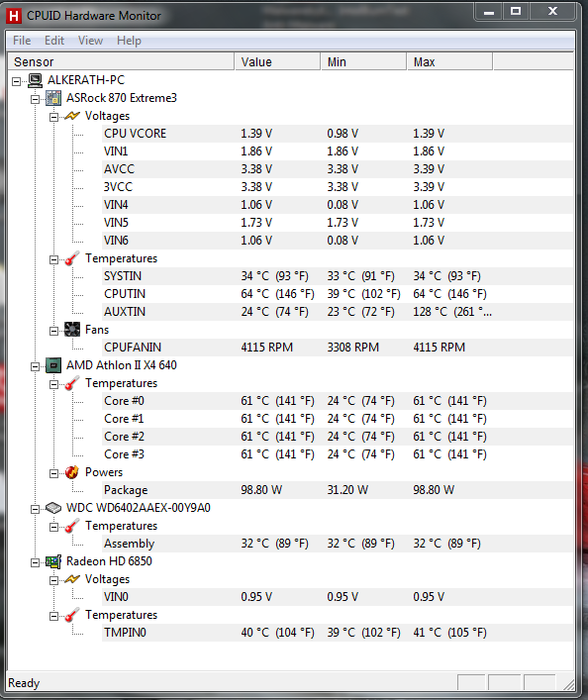Screen dimensions: 588x700
Task: Click the 4115 RPM current fan value
Action: 267,348
